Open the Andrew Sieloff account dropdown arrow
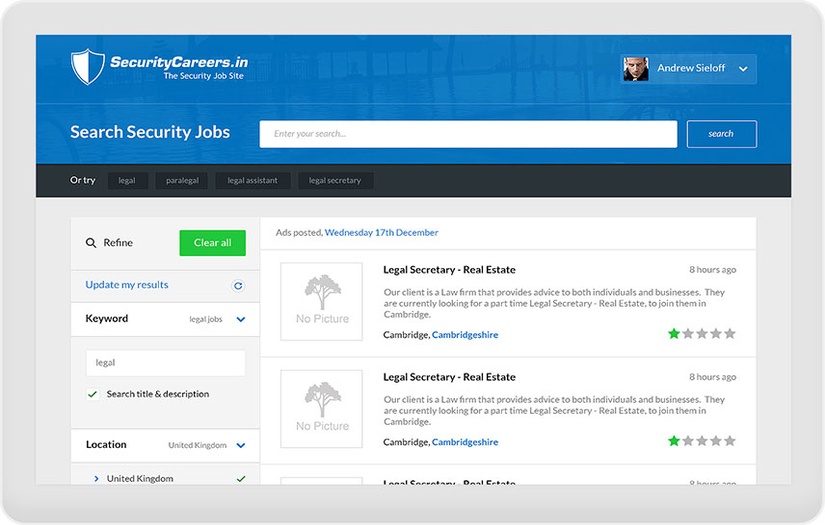The image size is (825, 525). click(743, 69)
